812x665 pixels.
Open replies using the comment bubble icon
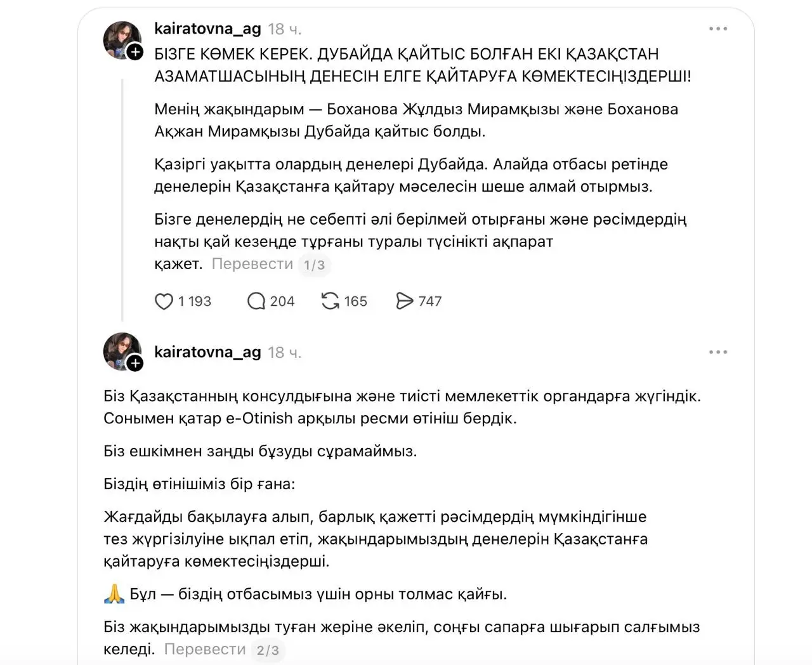(256, 301)
